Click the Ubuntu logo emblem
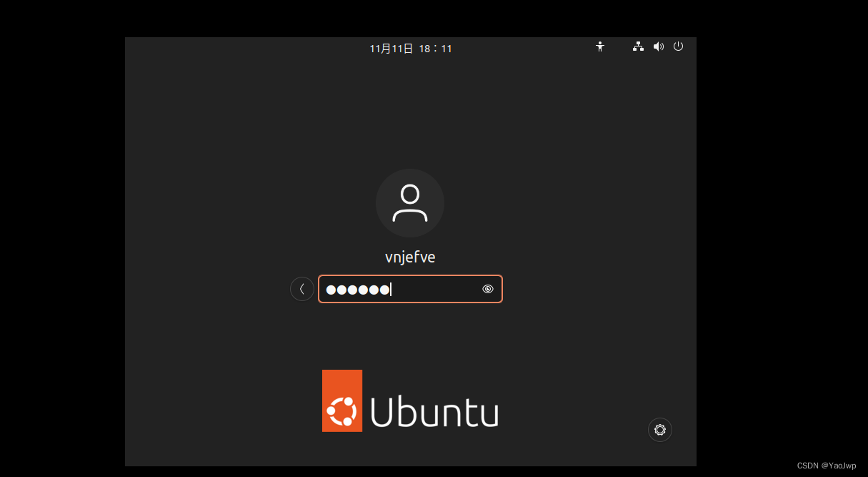Screen dimensions: 868x477 [342, 400]
